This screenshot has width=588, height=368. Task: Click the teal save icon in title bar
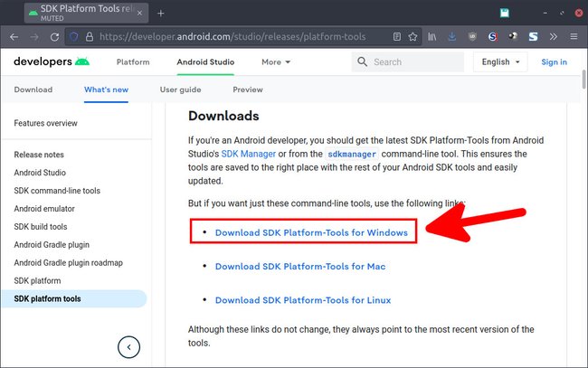point(505,14)
